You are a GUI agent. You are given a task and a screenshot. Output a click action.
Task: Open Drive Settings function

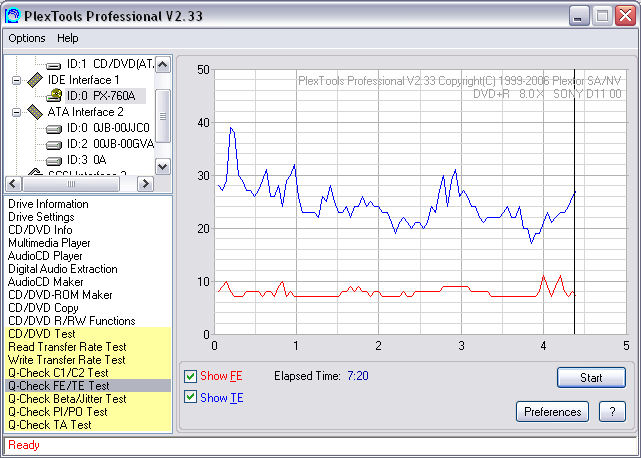coord(41,217)
